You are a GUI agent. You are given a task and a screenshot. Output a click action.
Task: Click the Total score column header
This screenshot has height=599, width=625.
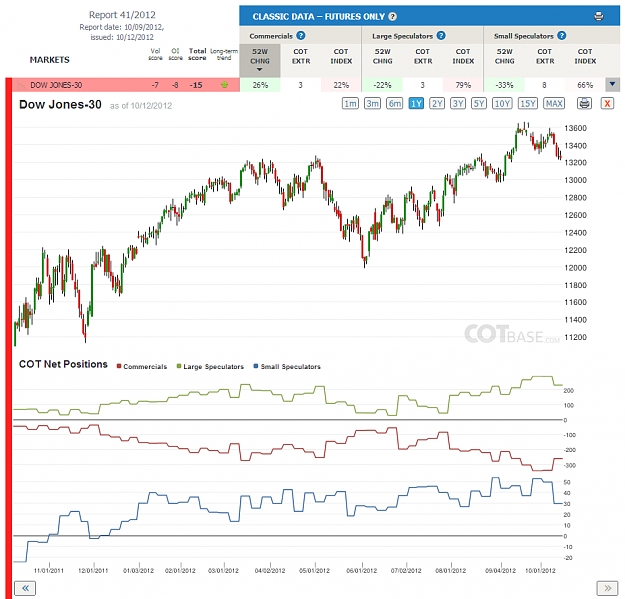coord(197,54)
